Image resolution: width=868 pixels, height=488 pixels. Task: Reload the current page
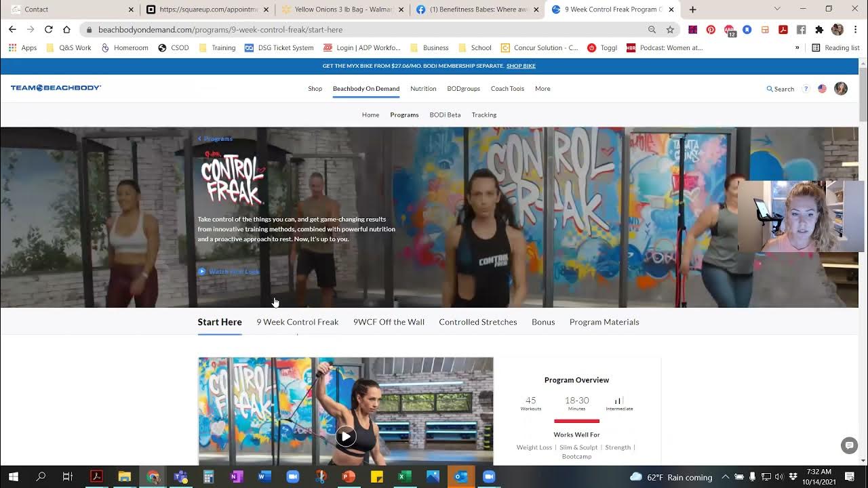(48, 29)
